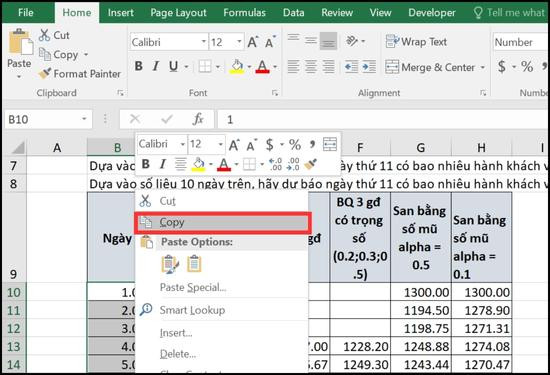550x375 pixels.
Task: Open fill color dropdown arrow in ribbon
Action: coord(249,66)
